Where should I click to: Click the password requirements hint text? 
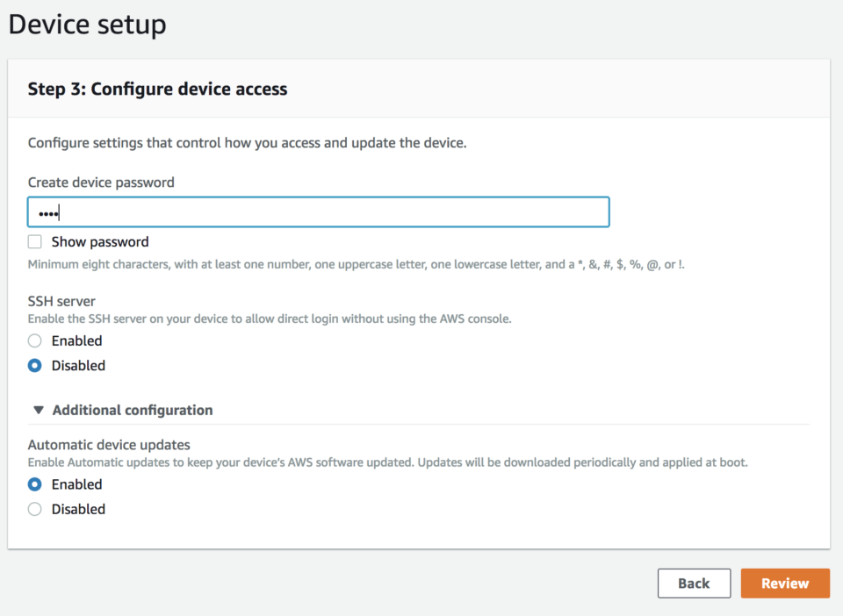coord(356,264)
